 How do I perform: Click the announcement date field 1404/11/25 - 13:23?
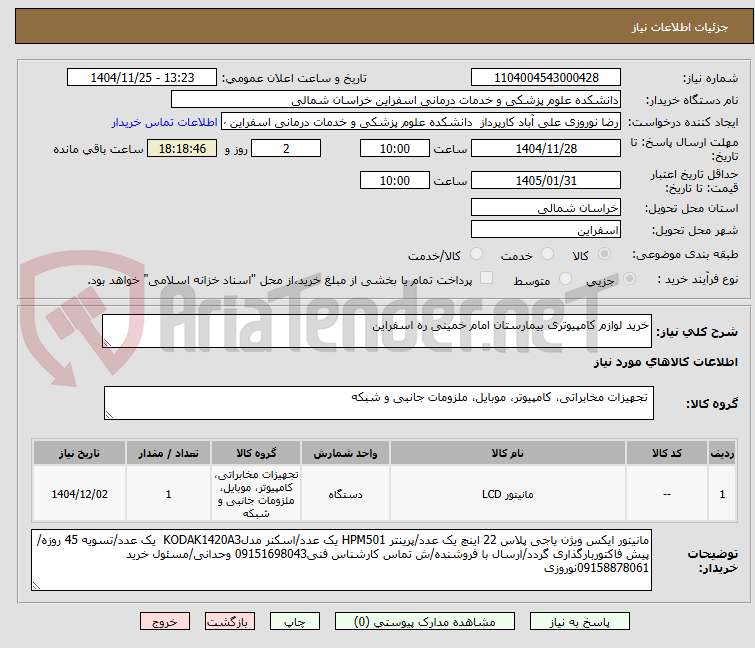[142, 78]
